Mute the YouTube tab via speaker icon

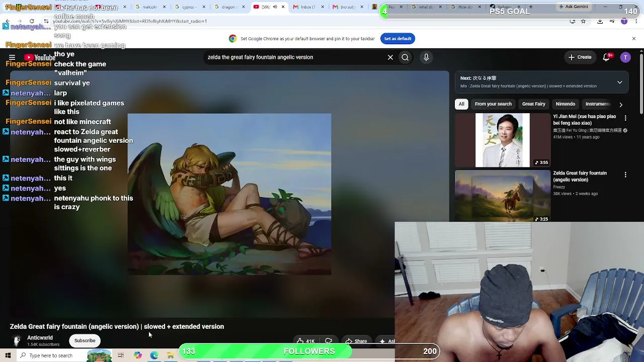275,7
